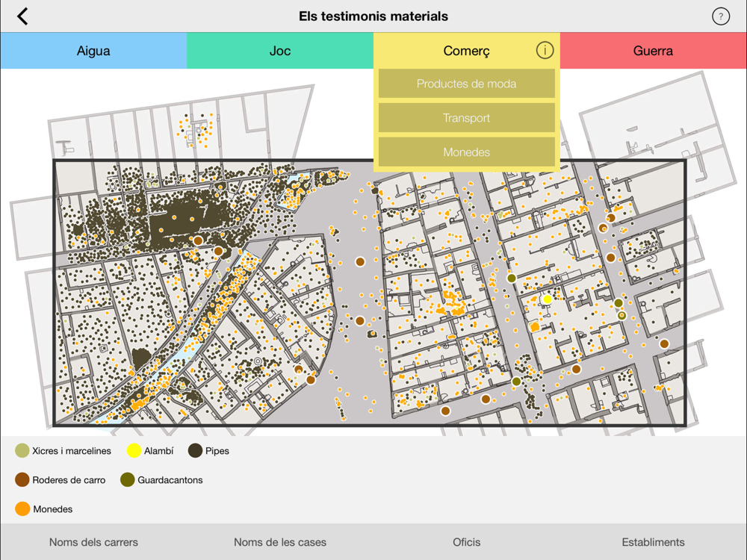Expand the Guerra category
Image resolution: width=747 pixels, height=560 pixels.
coord(653,51)
